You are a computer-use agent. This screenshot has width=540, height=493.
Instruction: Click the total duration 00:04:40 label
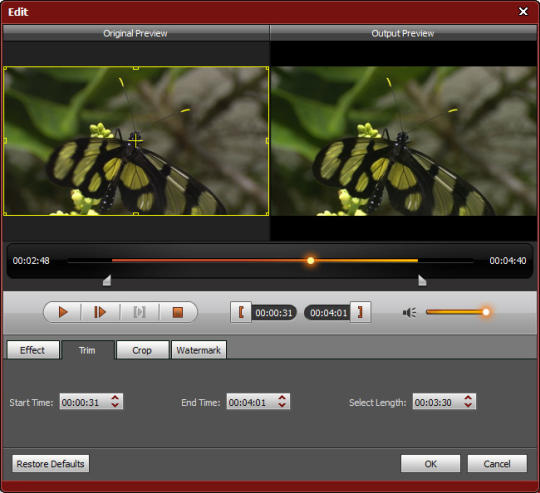point(508,261)
